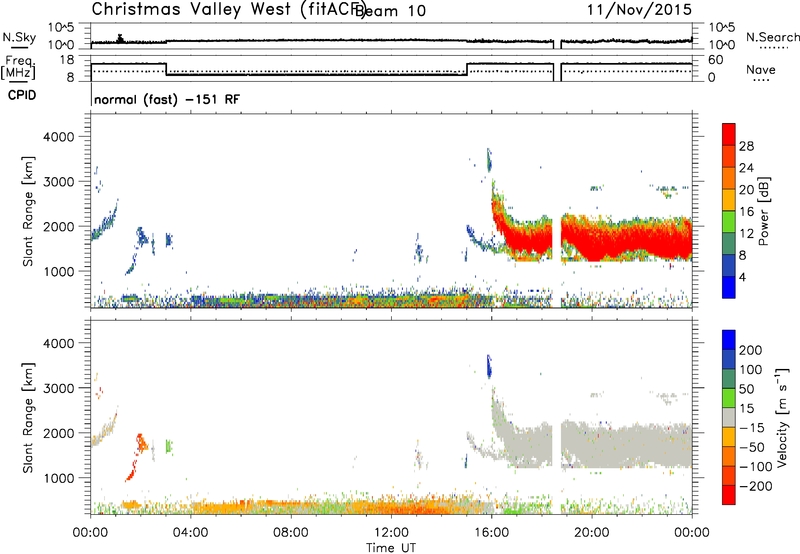Viewport: 800px width, 554px height.
Task: Click the 'Freq. [MHz]' axis label
Action: tap(20, 67)
